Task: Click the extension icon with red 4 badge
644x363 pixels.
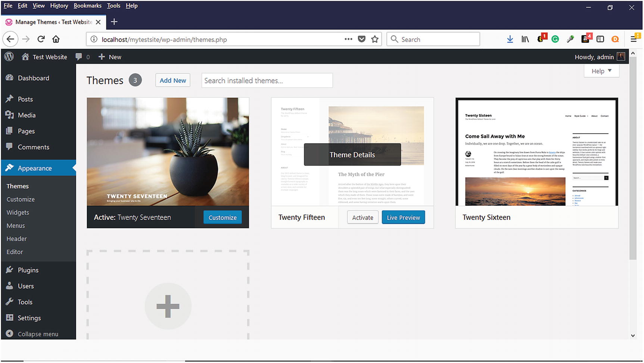Action: pos(587,38)
